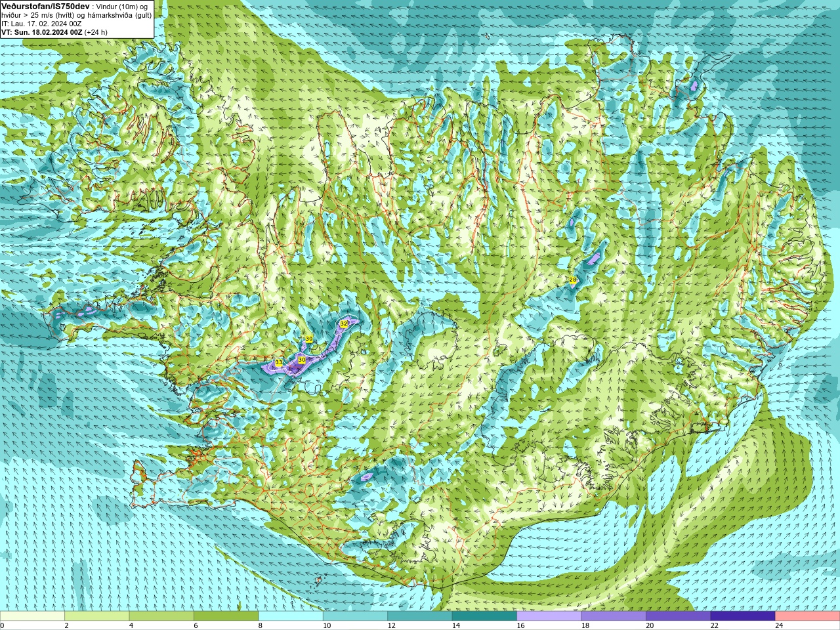Pick the 12–14 m/s teal legend swatch
This screenshot has width=840, height=630.
420,616
